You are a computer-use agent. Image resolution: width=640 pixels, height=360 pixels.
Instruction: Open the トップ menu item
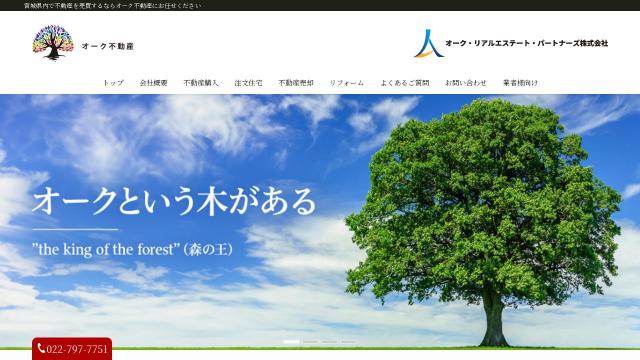[x=113, y=83]
